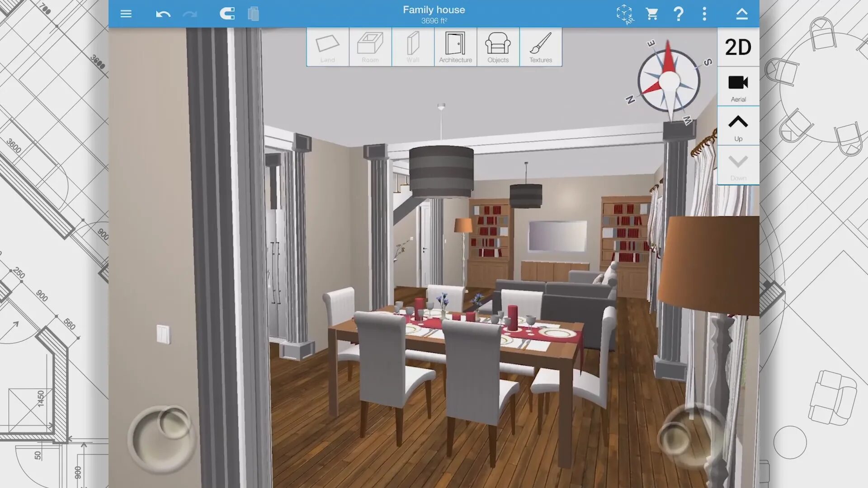Select the Wall tool
The image size is (868, 488).
tap(413, 47)
